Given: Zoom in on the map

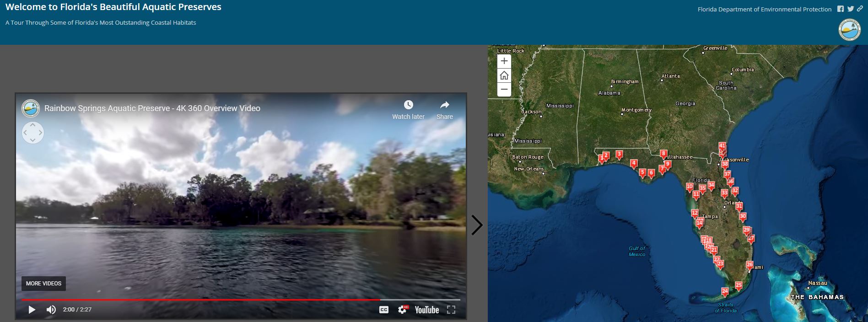Looking at the screenshot, I should coord(504,61).
